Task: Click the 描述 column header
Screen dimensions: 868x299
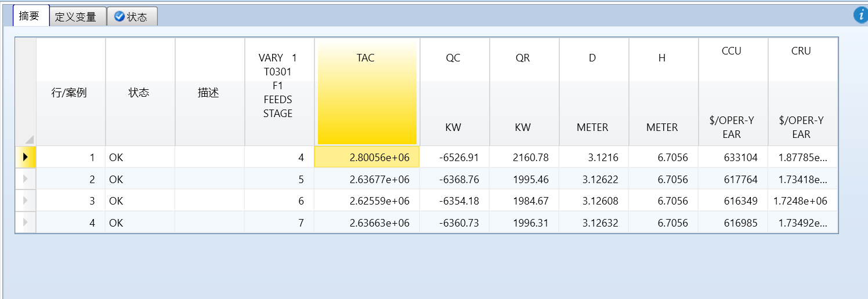Action: coord(209,92)
